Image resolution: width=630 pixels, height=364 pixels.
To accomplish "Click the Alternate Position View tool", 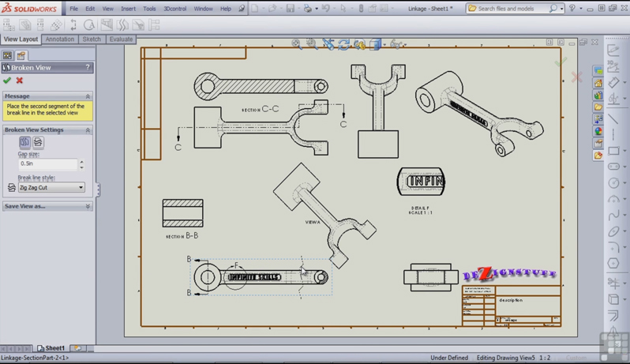I will [154, 25].
